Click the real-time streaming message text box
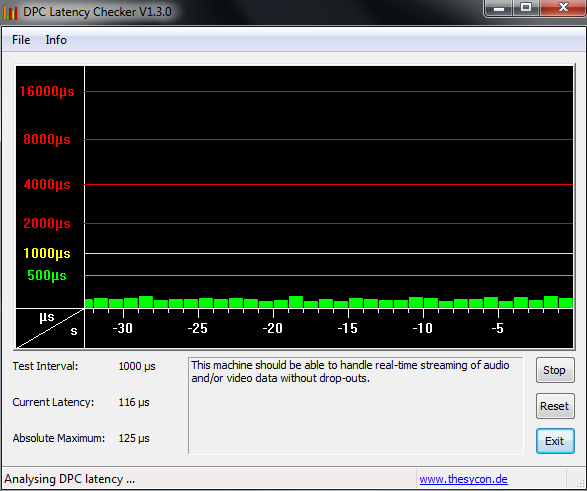Screen dimensions: 587x491 point(356,406)
